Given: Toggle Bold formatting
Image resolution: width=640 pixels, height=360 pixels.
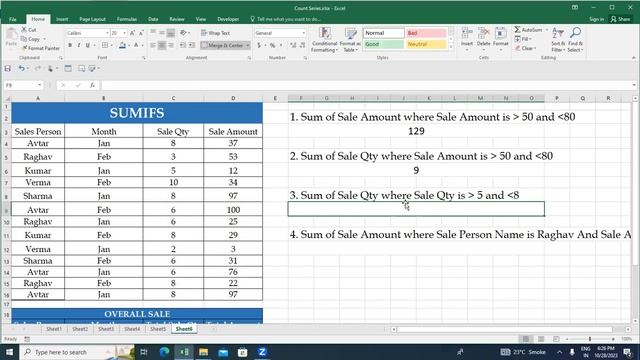Looking at the screenshot, I should pyautogui.click(x=70, y=45).
